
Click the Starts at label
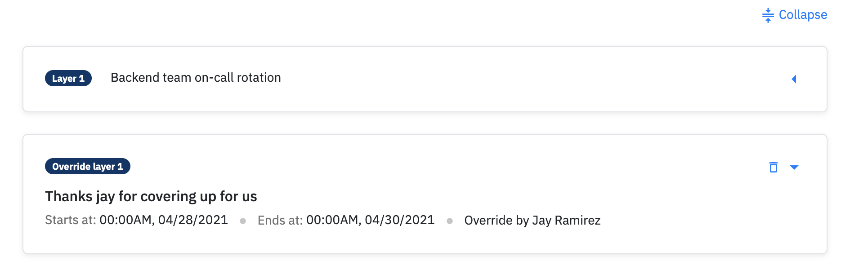pos(71,220)
